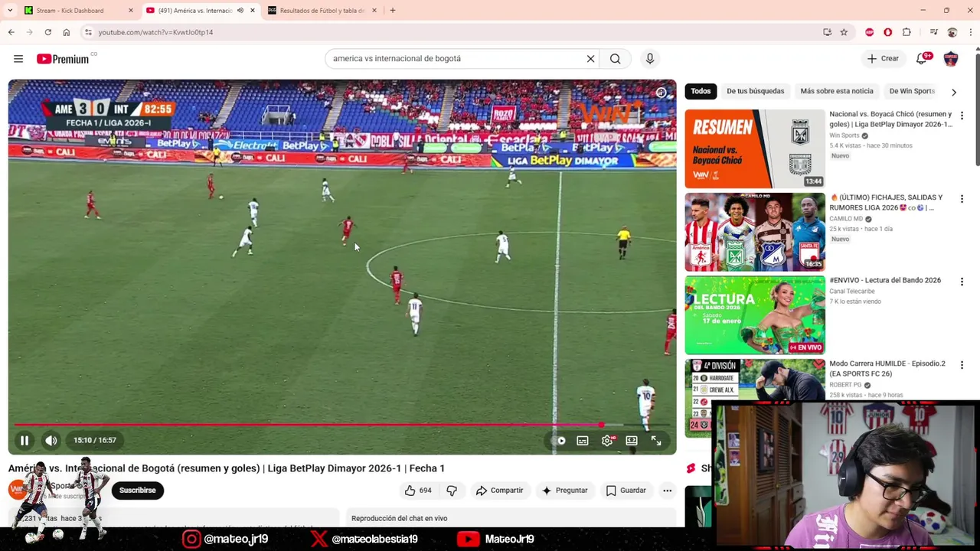Pause the video playback
This screenshot has height=551, width=980.
click(24, 440)
